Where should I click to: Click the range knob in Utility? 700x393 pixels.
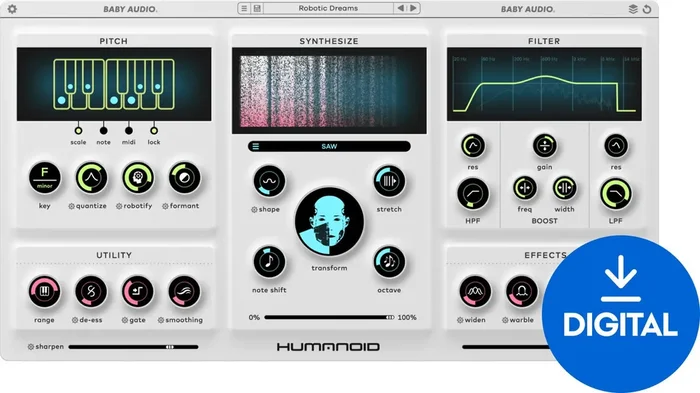click(x=44, y=292)
